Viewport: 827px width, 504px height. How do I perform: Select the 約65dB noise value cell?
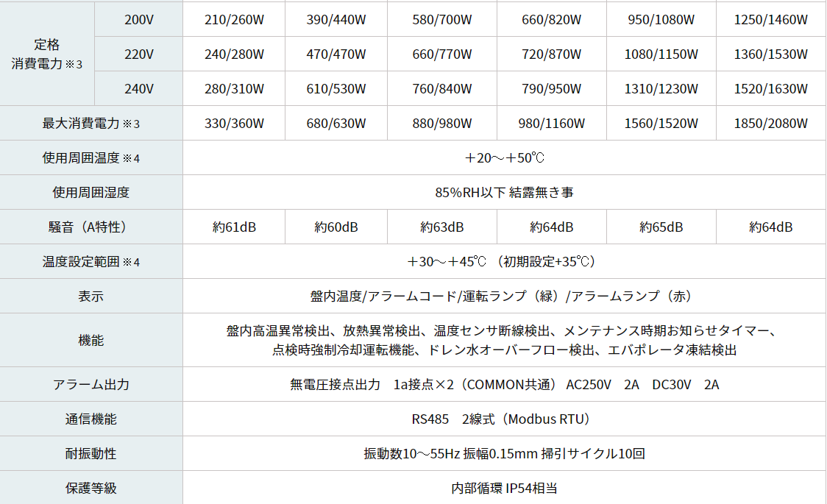661,227
